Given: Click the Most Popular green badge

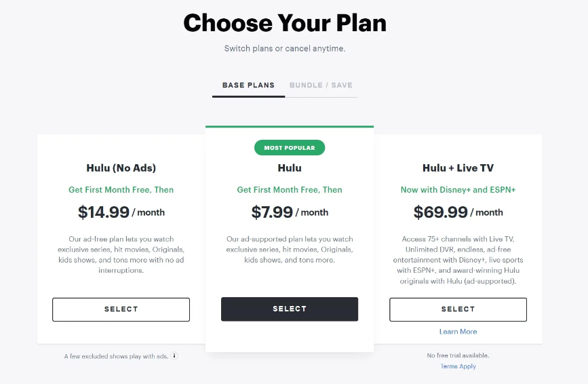Looking at the screenshot, I should point(290,148).
